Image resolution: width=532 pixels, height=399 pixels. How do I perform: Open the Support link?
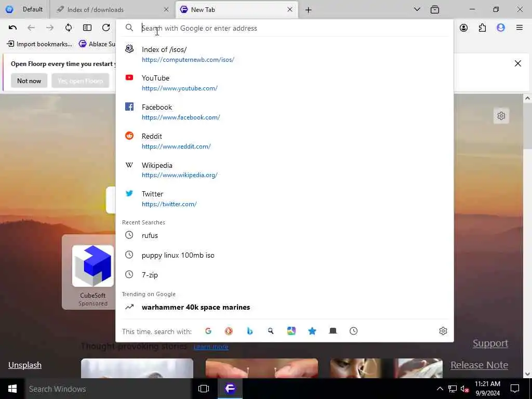pos(490,343)
